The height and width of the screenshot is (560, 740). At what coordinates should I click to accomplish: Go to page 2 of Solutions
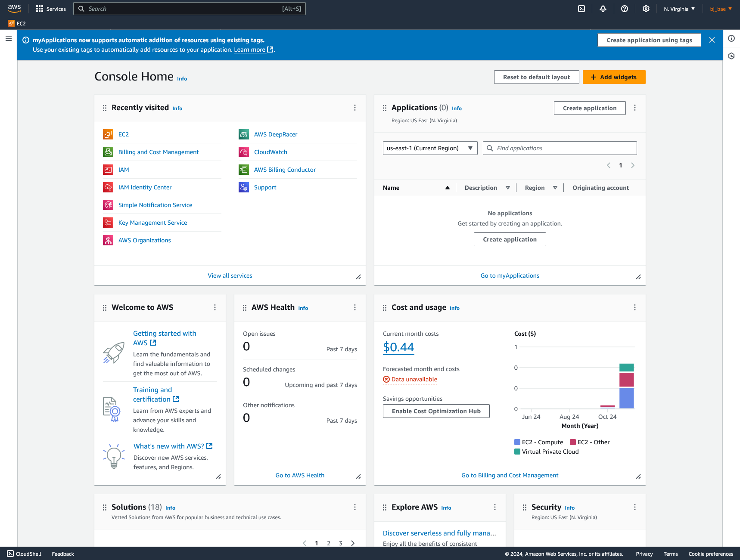[329, 543]
